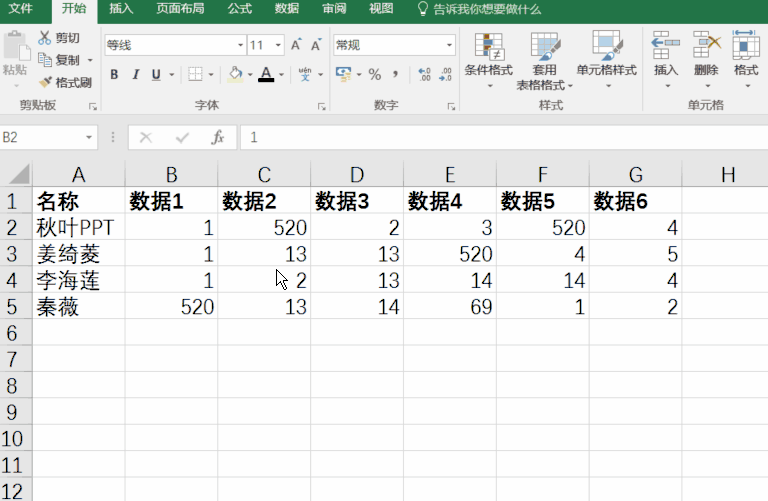Apply comma thousands separator style
The image size is (768, 501).
[395, 74]
